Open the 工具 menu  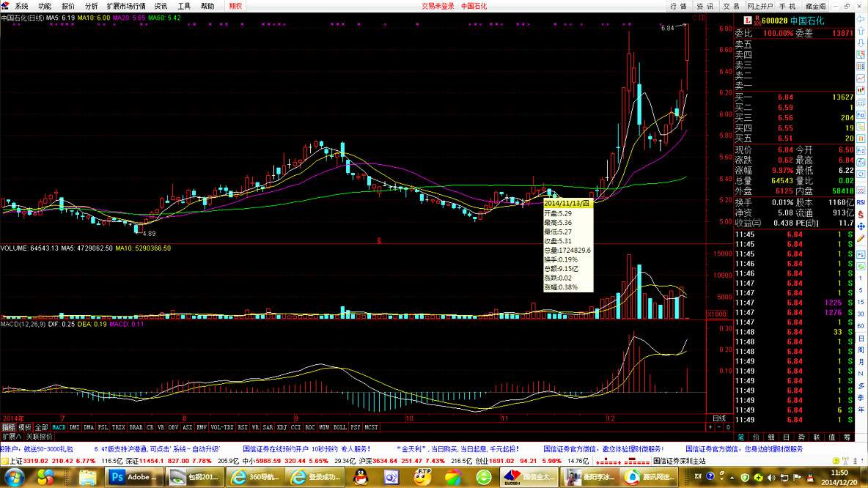point(184,6)
